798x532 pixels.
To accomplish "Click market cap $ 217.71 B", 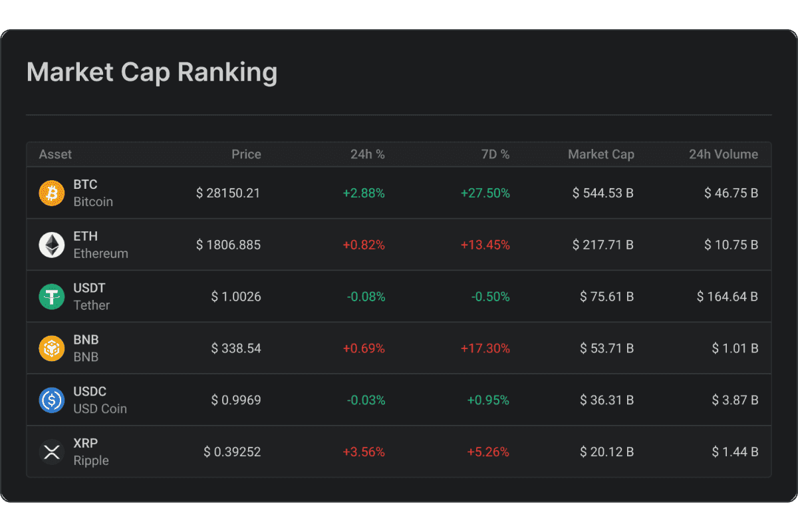I will [603, 245].
